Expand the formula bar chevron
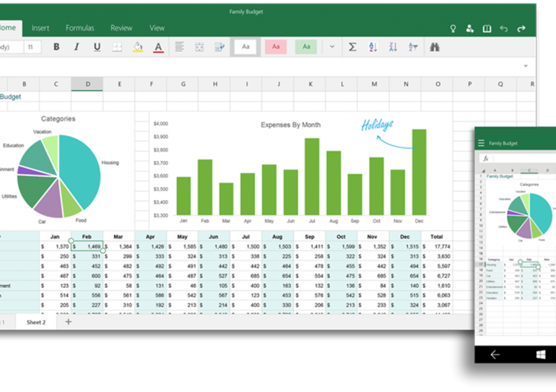 click(525, 66)
